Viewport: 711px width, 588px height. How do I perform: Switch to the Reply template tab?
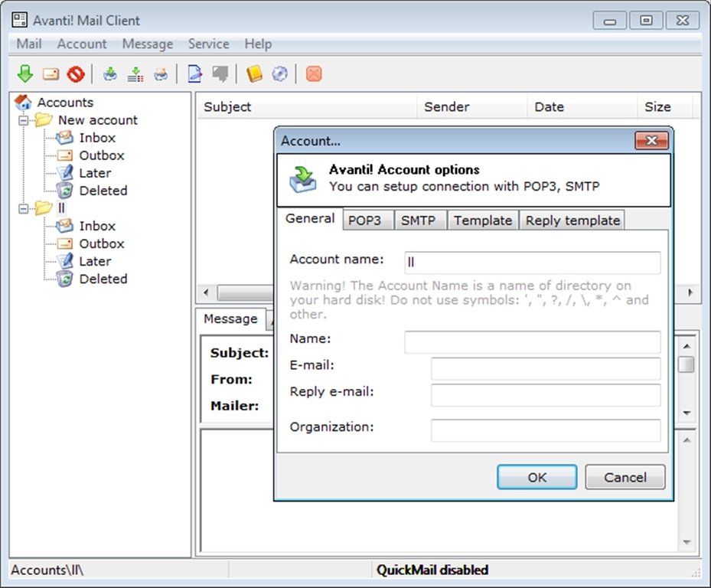(x=572, y=220)
